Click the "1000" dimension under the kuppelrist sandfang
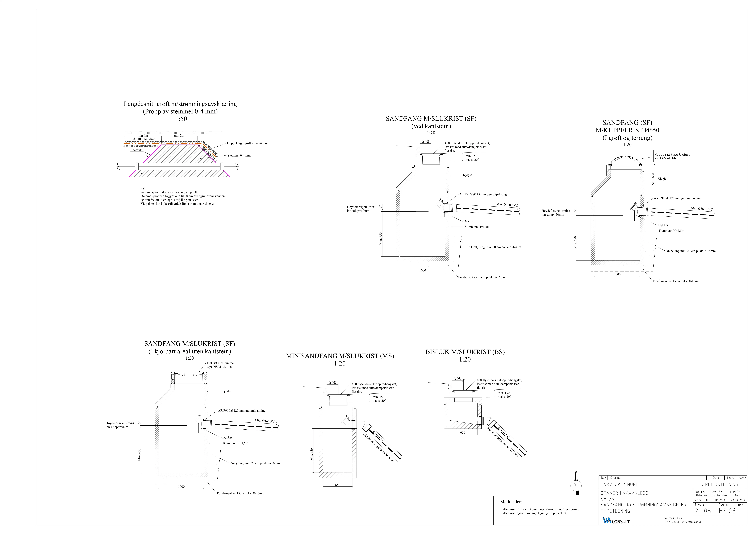This screenshot has height=534, width=756. 617,274
